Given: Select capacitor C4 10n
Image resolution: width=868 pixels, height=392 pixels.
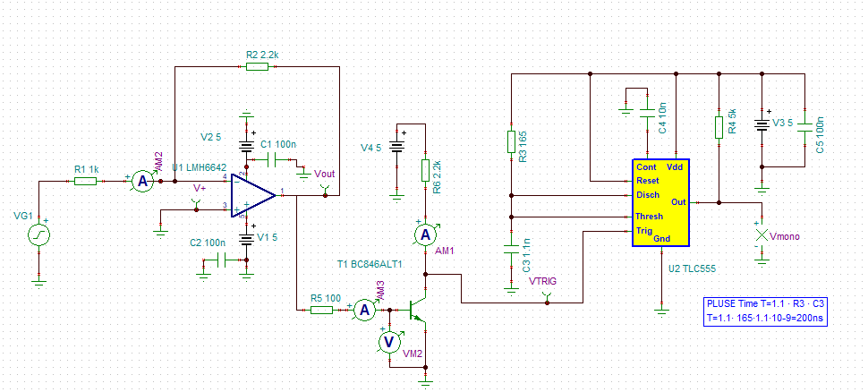Looking at the screenshot, I should point(647,114).
